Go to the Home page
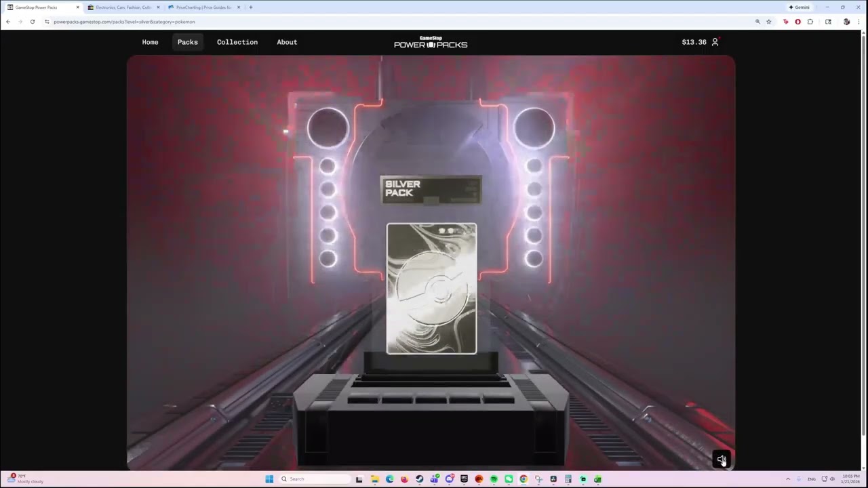The image size is (868, 488). pos(150,42)
